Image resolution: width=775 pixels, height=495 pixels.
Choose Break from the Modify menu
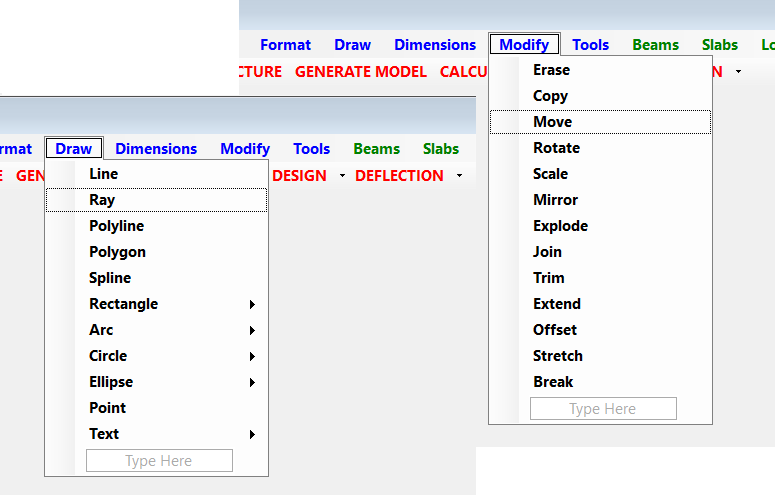600,382
